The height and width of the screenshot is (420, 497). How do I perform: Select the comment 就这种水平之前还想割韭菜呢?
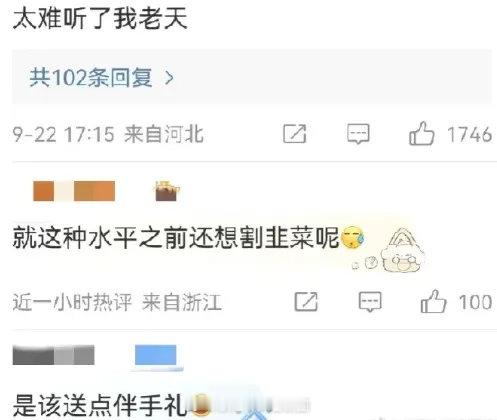click(x=176, y=238)
